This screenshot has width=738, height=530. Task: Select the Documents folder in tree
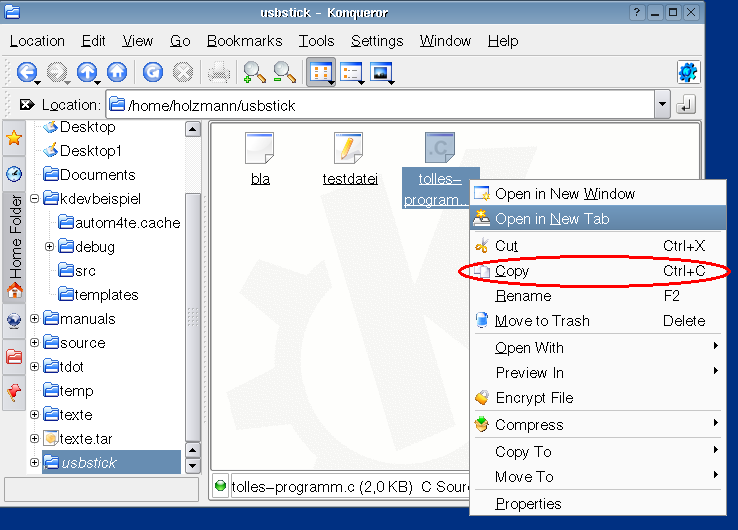89,175
